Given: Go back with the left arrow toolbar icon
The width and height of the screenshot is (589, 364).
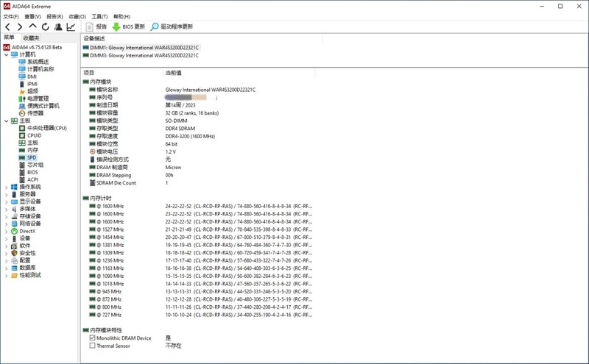Looking at the screenshot, I should pyautogui.click(x=7, y=26).
